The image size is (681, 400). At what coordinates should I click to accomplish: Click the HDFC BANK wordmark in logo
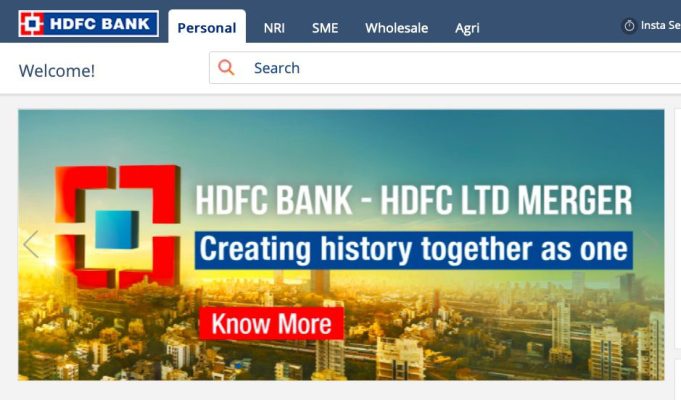coord(100,24)
